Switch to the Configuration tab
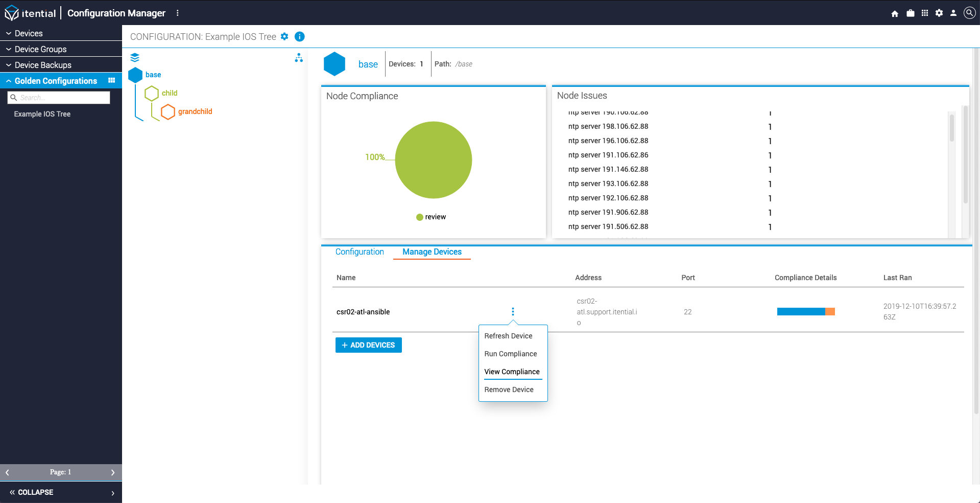The image size is (980, 503). 360,252
